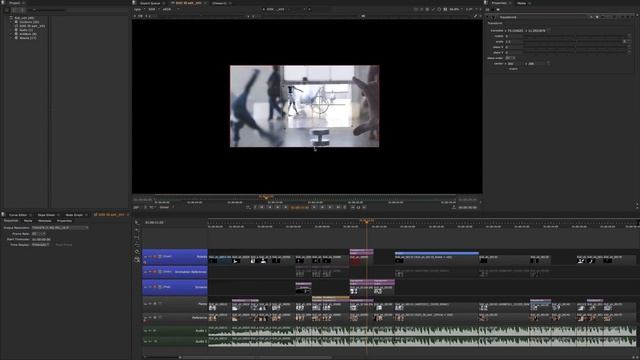Click the fourth timeline editing tool in the vertical toolbar
This screenshot has height=360, width=640.
coord(137,244)
